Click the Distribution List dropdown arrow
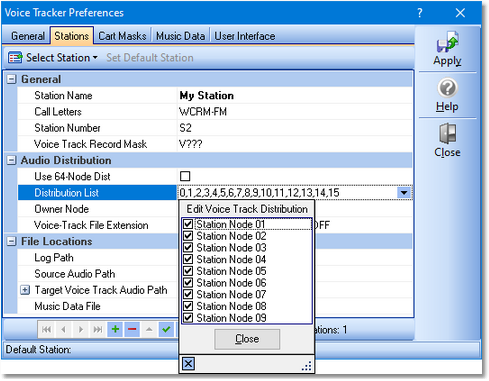The height and width of the screenshot is (381, 489). (404, 193)
